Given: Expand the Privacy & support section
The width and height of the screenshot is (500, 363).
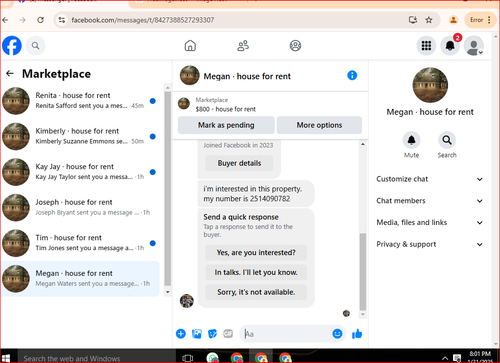Looking at the screenshot, I should pos(429,244).
